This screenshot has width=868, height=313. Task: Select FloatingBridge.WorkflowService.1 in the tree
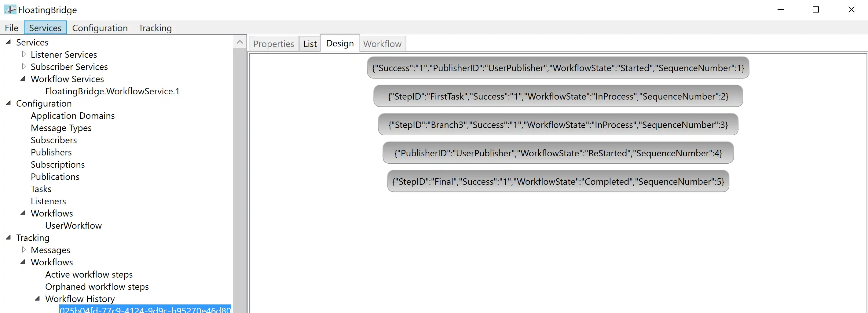click(x=112, y=91)
